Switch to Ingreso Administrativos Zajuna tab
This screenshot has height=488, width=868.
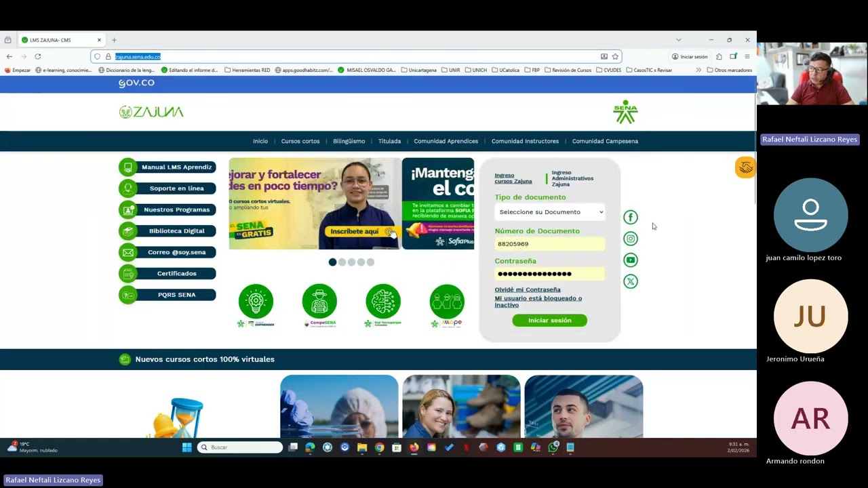572,178
